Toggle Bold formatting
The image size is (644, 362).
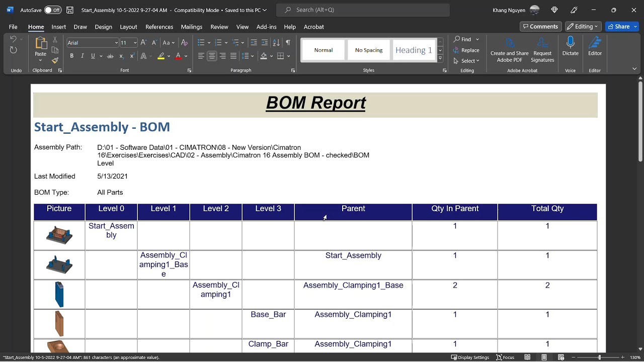click(x=71, y=56)
